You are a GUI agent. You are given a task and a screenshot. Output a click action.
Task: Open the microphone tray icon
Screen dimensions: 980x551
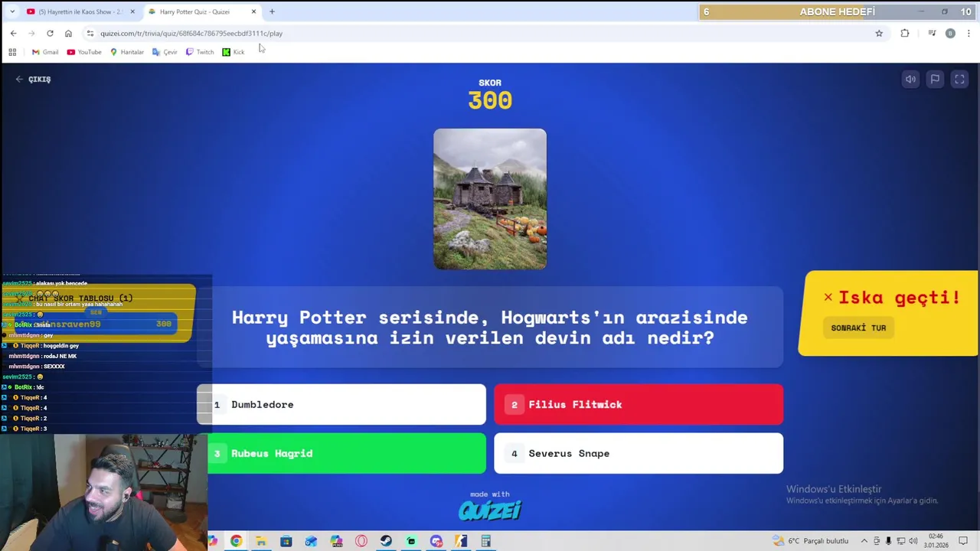(x=888, y=541)
